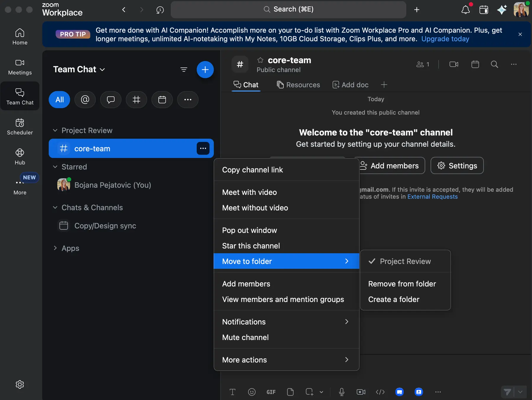Select Remove from folder
Screen dimensions: 532x400
[x=405, y=284]
